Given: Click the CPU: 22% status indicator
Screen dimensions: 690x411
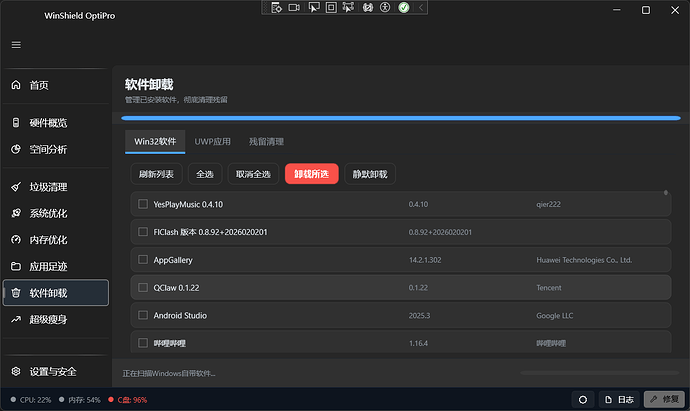Looking at the screenshot, I should 31,400.
